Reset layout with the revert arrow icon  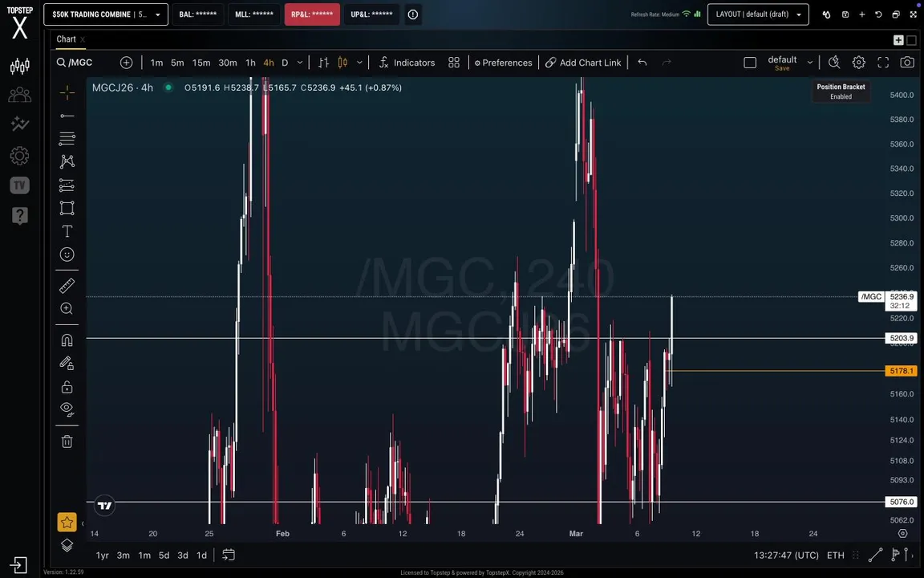point(878,14)
